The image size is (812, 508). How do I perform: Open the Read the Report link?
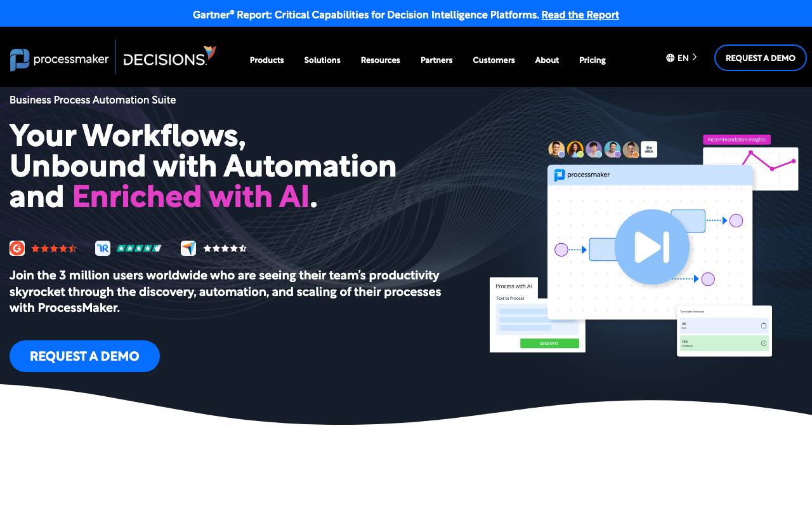click(x=580, y=15)
